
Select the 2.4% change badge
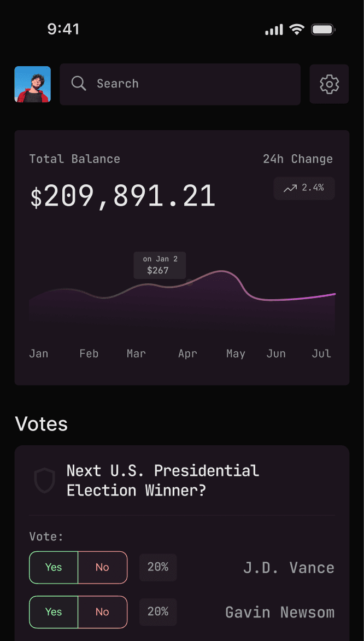[304, 188]
